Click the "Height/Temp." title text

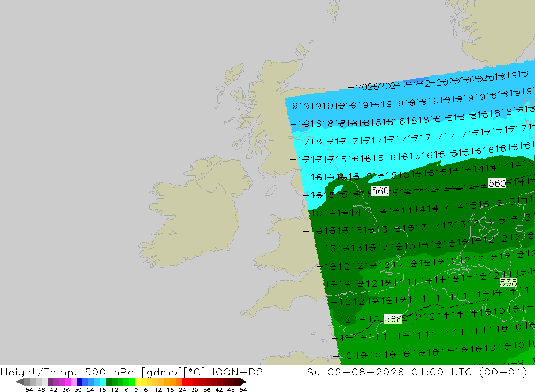40,372
